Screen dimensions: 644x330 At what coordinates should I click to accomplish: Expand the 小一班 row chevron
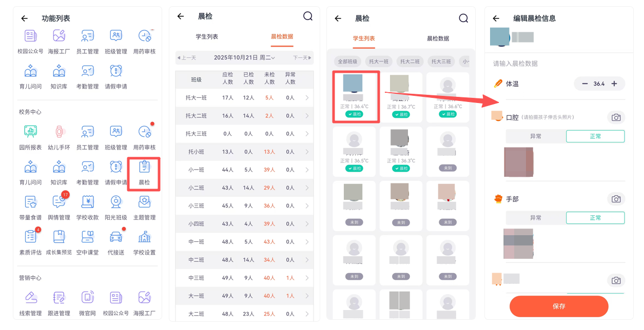[307, 170]
